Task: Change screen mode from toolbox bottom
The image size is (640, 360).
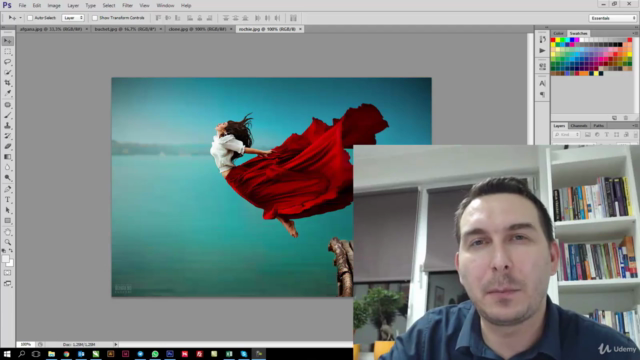Action: [x=8, y=283]
